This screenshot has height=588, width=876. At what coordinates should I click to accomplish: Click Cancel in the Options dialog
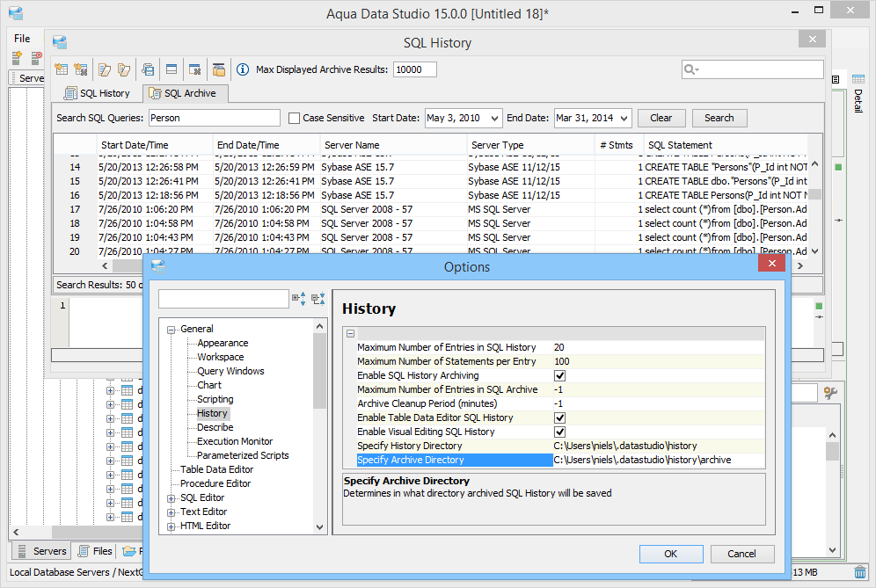pyautogui.click(x=742, y=554)
